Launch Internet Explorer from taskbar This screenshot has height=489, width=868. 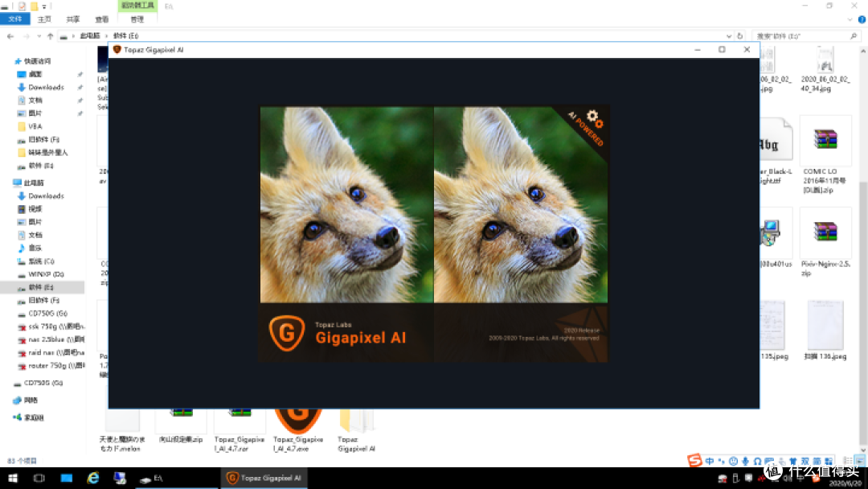[x=93, y=478]
